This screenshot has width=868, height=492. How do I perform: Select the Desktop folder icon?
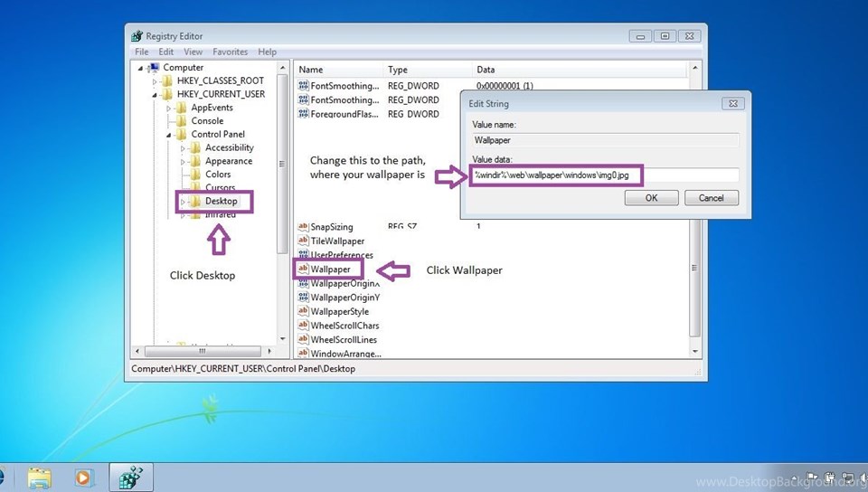coord(195,201)
